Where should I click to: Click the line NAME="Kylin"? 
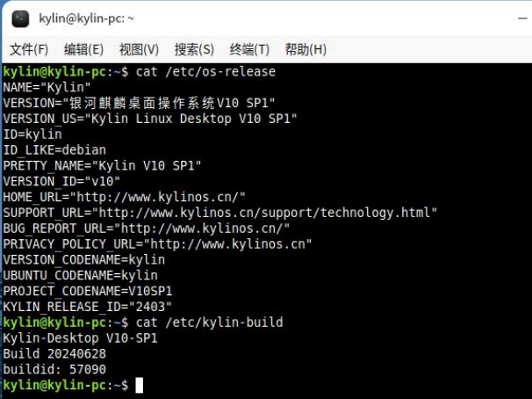tap(47, 87)
